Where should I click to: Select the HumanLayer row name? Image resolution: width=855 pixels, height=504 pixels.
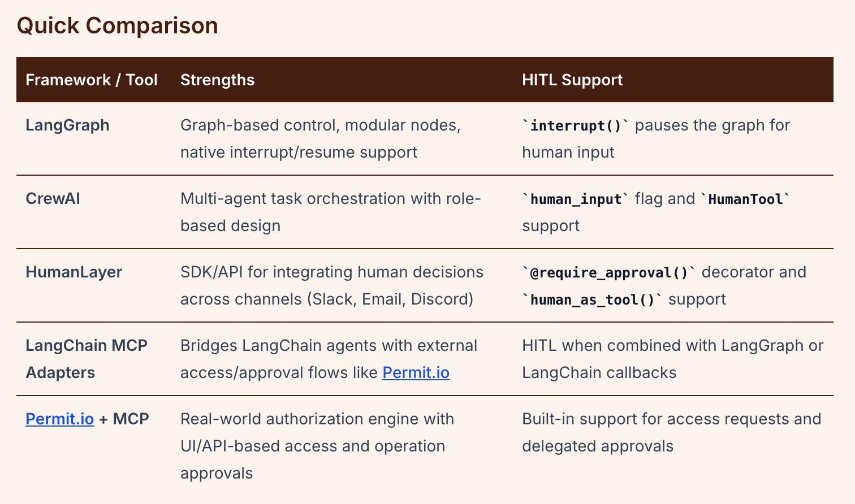(x=74, y=272)
